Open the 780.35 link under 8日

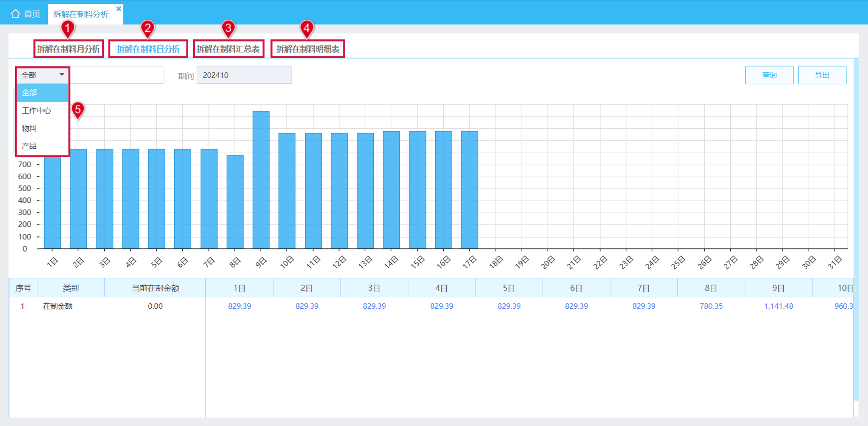click(711, 306)
